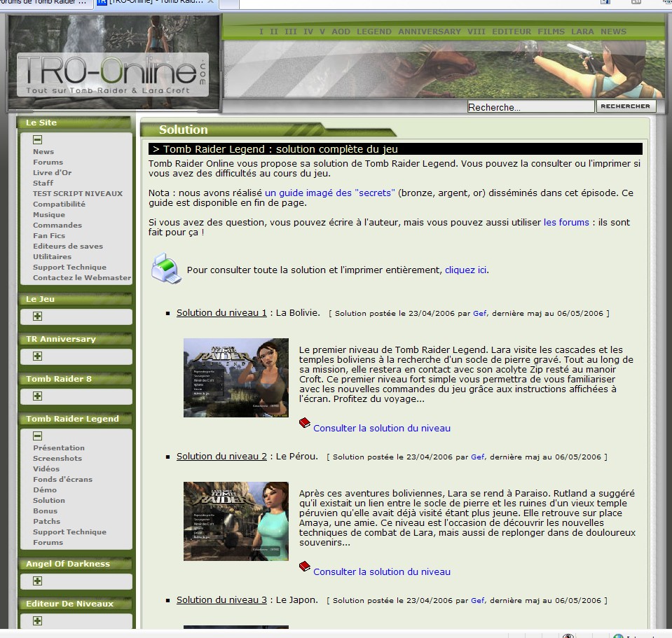Open Staff page in the sidebar
672x638 pixels.
43,183
